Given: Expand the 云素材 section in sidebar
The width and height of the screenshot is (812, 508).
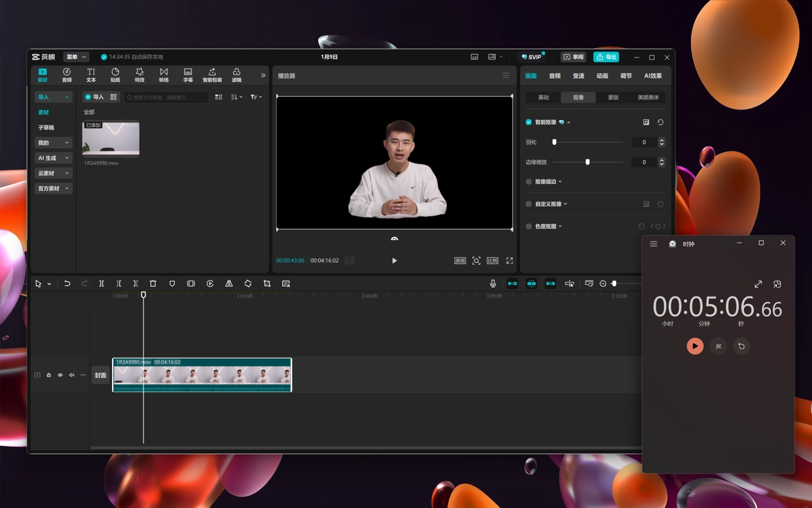Looking at the screenshot, I should tap(53, 174).
